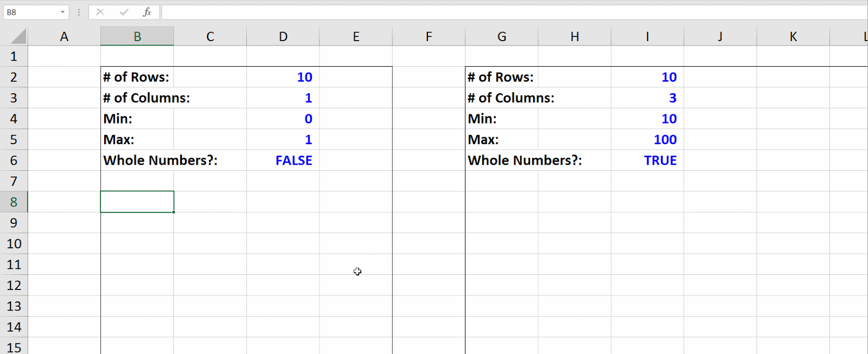Viewport: 868px width, 354px height.
Task: Select row 15 by its header
Action: [14, 347]
